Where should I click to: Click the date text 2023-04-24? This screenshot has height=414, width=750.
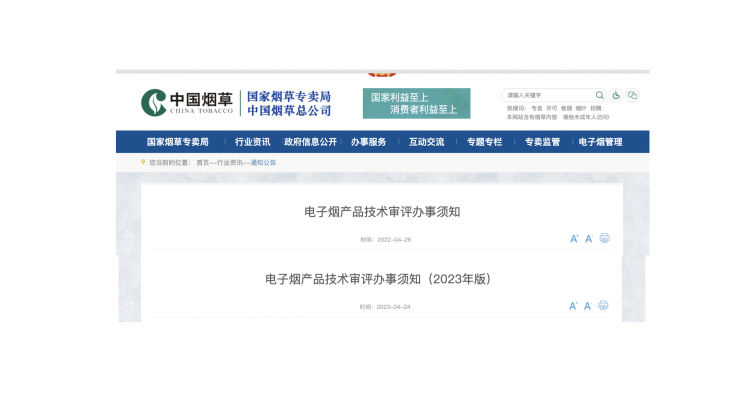point(393,307)
